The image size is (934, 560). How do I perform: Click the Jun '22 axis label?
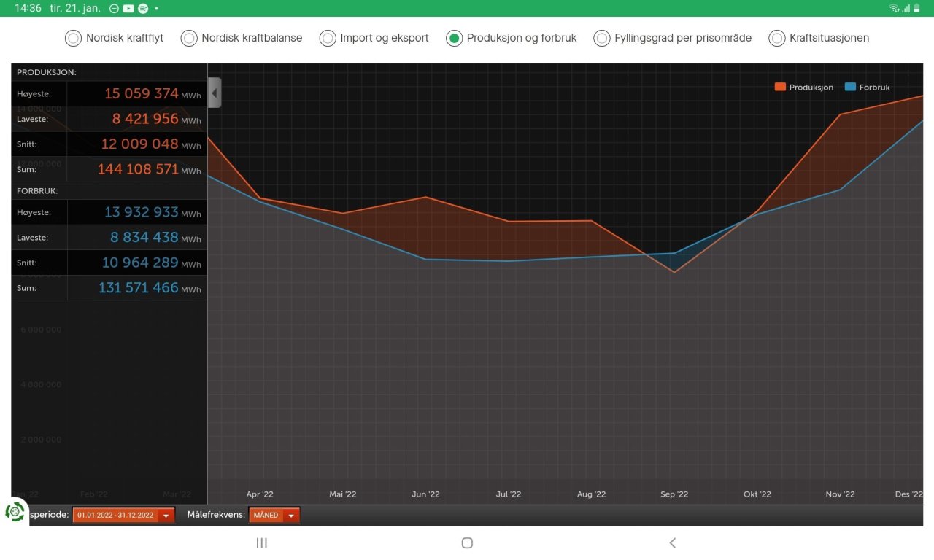coord(425,494)
